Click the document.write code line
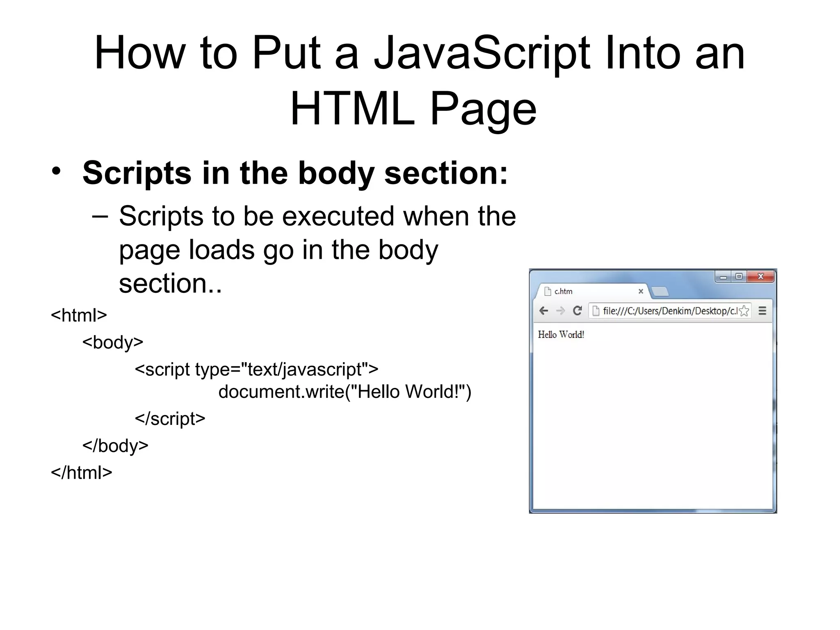Image resolution: width=840 pixels, height=630 pixels. click(345, 392)
